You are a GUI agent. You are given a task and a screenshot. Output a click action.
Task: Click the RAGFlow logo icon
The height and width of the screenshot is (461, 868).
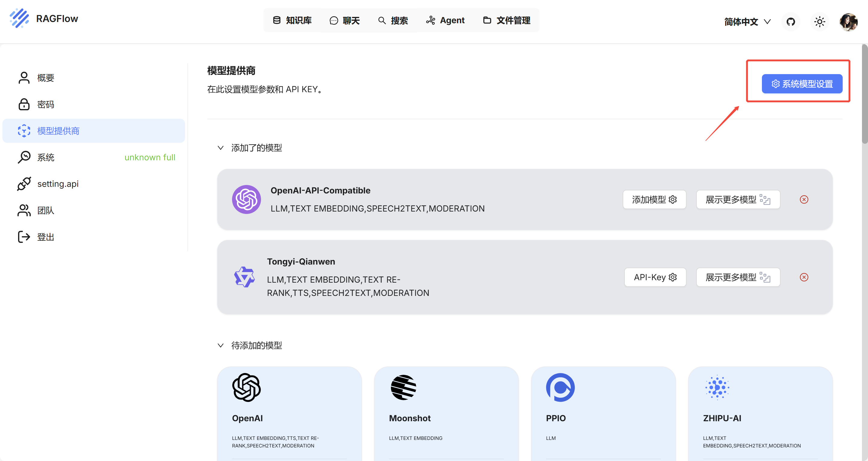coord(20,19)
